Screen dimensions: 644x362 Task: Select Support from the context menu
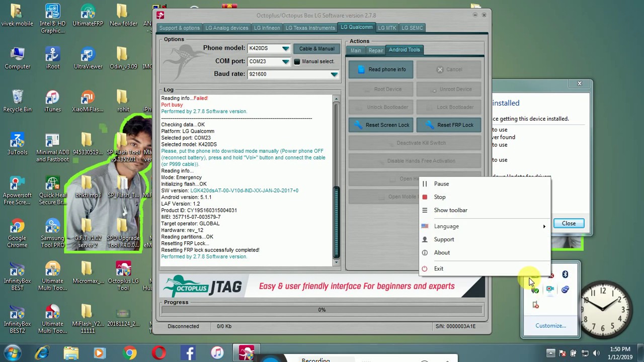point(485,239)
